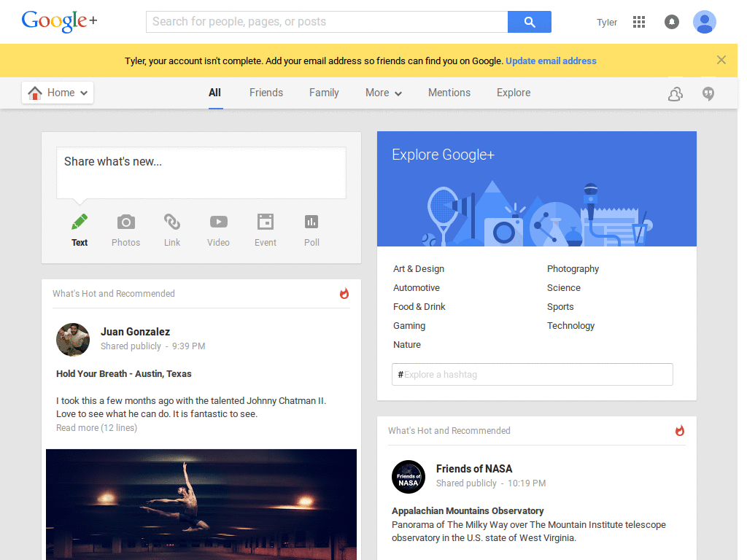The height and width of the screenshot is (560, 747).
Task: Open Friends of NASA avatar
Action: pyautogui.click(x=409, y=477)
